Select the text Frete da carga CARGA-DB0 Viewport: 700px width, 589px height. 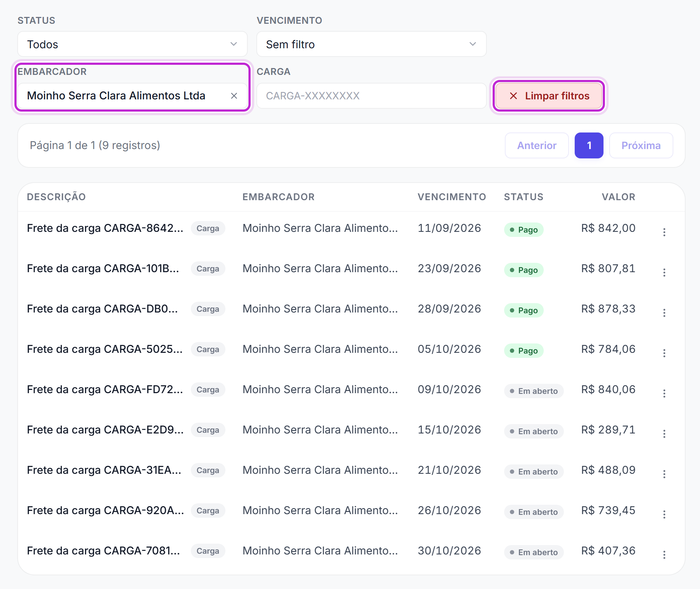103,309
